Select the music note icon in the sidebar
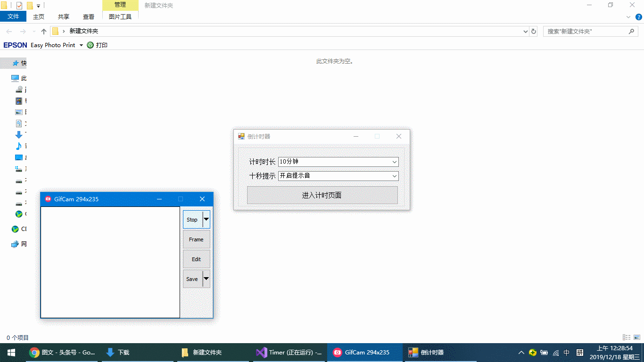Viewport: 644px width, 362px height. point(19,146)
